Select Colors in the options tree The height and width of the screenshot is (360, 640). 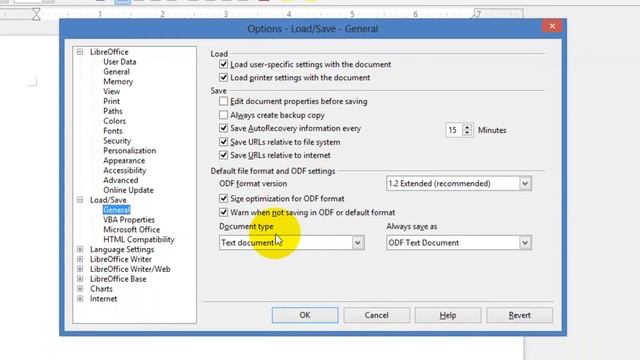pos(114,121)
